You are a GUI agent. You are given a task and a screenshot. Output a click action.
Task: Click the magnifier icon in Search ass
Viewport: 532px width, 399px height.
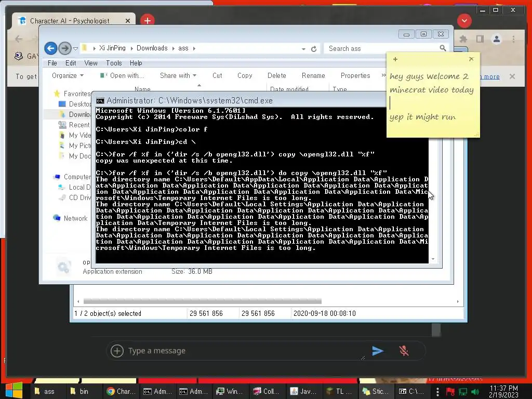443,48
